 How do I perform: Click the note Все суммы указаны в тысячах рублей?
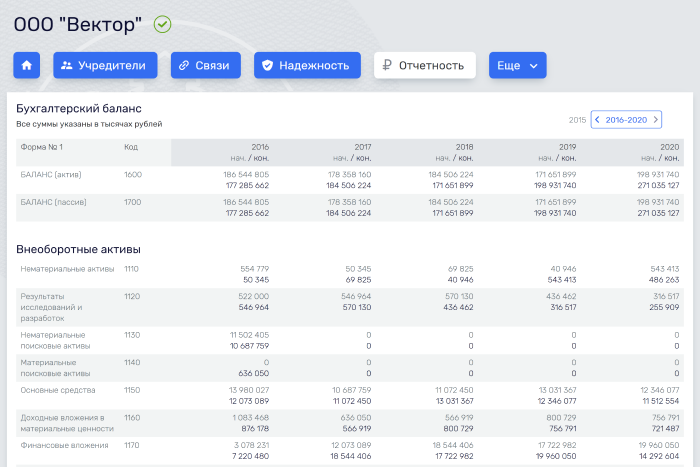(x=89, y=124)
